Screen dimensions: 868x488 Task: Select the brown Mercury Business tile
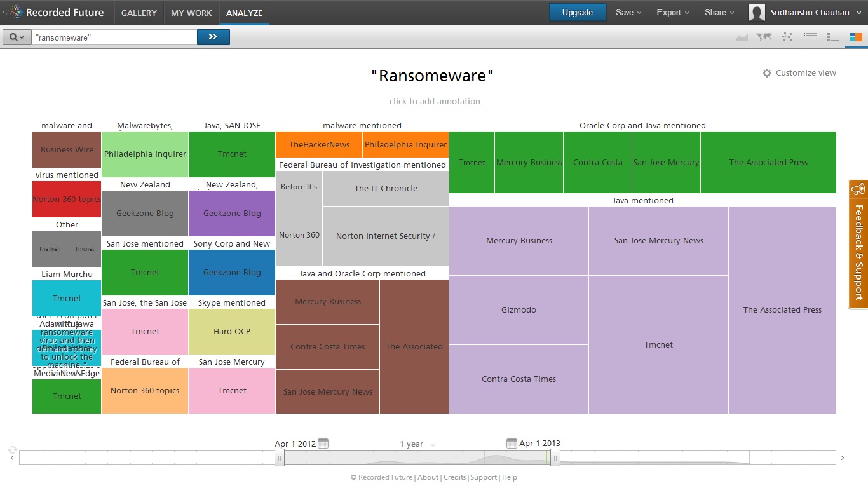[x=328, y=302]
